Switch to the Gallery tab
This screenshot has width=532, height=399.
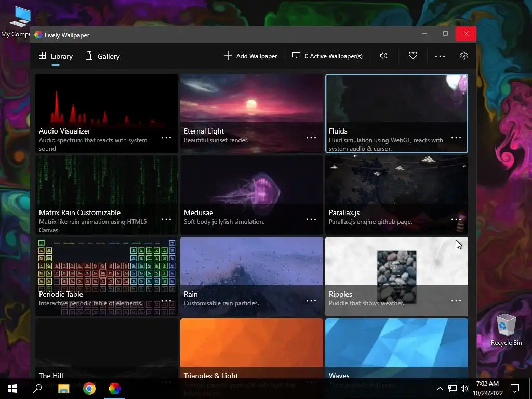click(102, 56)
